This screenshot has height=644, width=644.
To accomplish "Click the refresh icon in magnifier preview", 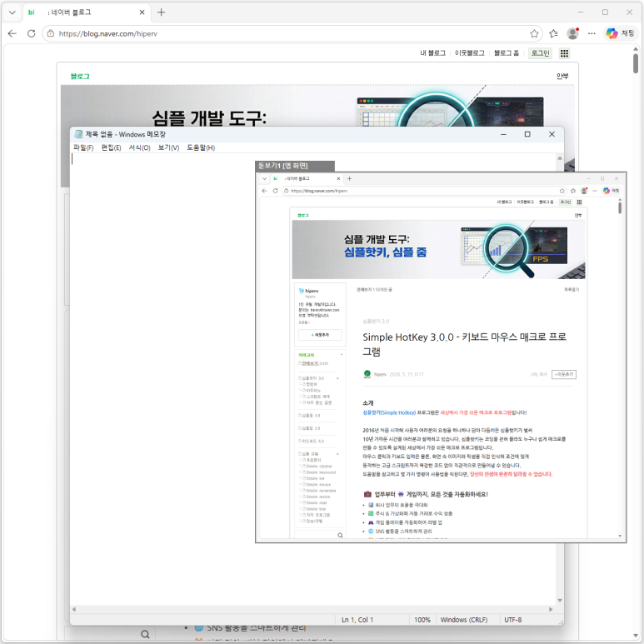I will click(x=275, y=191).
